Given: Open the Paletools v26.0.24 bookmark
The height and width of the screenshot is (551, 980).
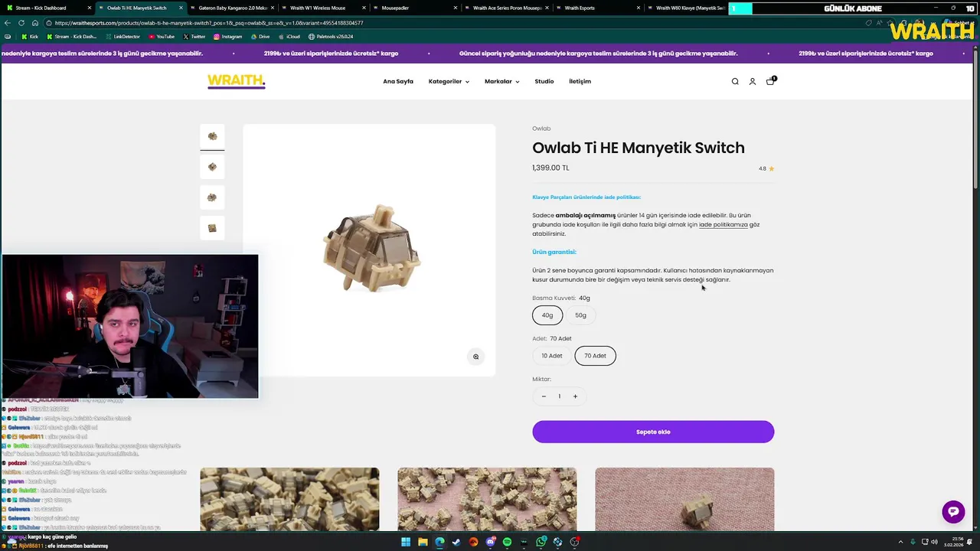Looking at the screenshot, I should tap(331, 37).
